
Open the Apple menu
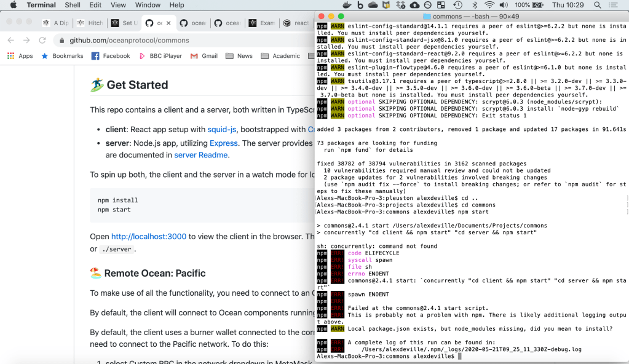click(x=14, y=5)
